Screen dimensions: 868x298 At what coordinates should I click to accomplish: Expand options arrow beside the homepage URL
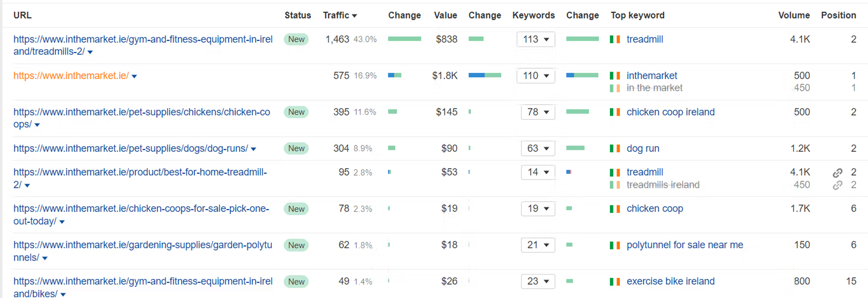134,76
